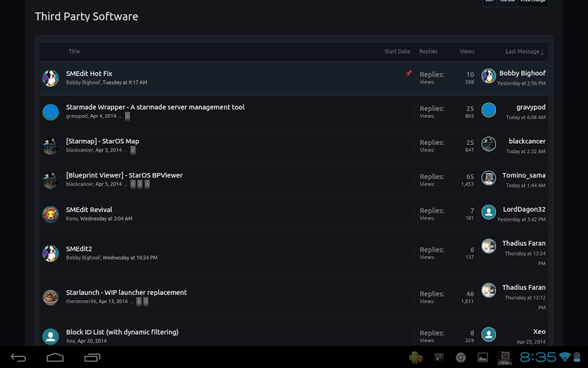
Task: Go to page 2 of StarOS Map thread
Action: pos(133,150)
